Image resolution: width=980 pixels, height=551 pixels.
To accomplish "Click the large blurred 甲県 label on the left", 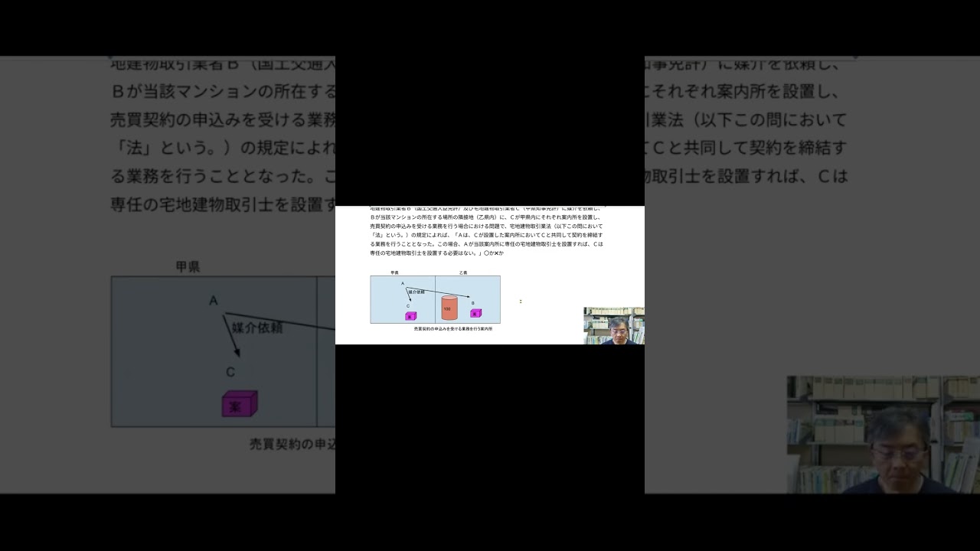I will pyautogui.click(x=188, y=267).
